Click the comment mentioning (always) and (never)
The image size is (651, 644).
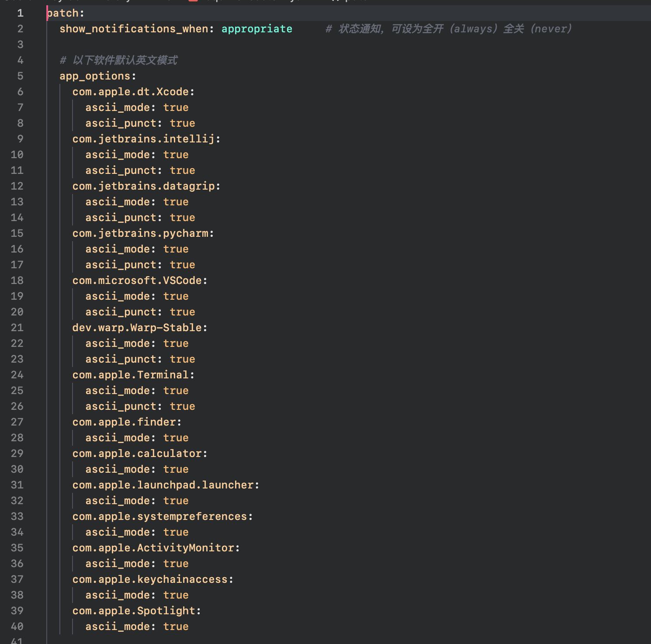pyautogui.click(x=449, y=29)
